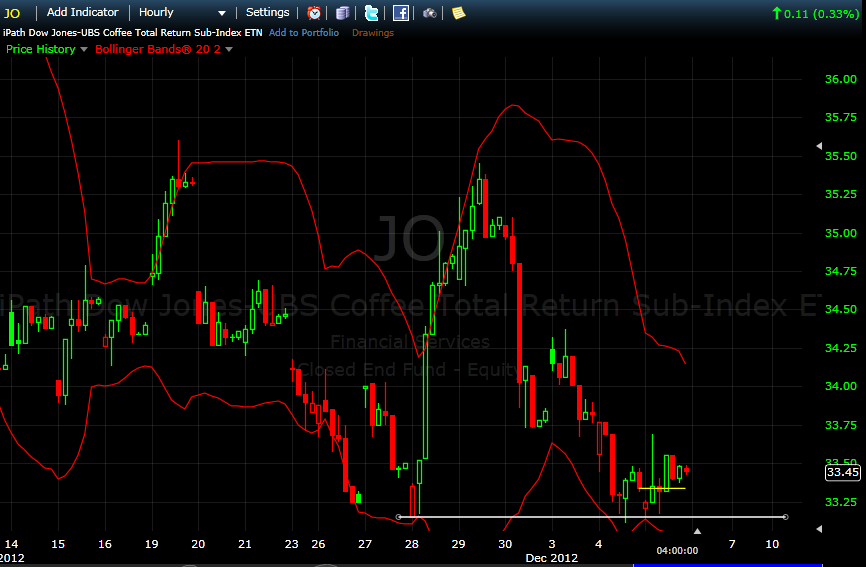Click the left arrow at bottom of price axis
The height and width of the screenshot is (567, 866).
[819, 529]
